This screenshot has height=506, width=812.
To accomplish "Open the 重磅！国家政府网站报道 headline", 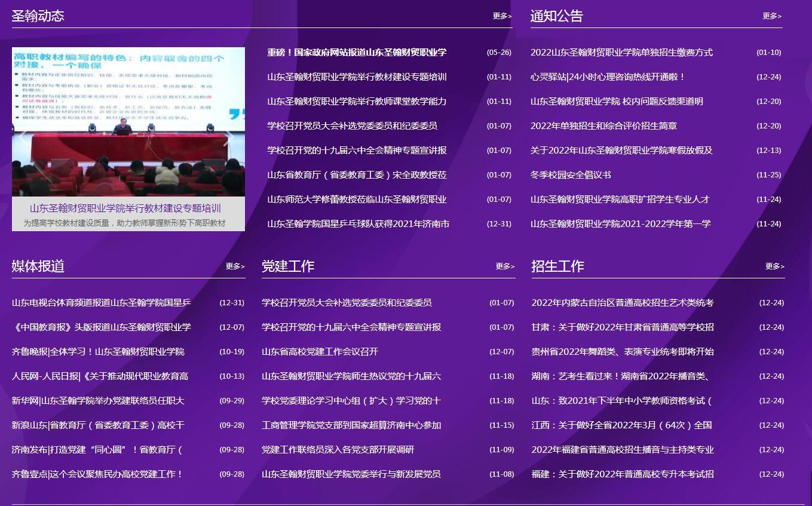I will pos(357,53).
